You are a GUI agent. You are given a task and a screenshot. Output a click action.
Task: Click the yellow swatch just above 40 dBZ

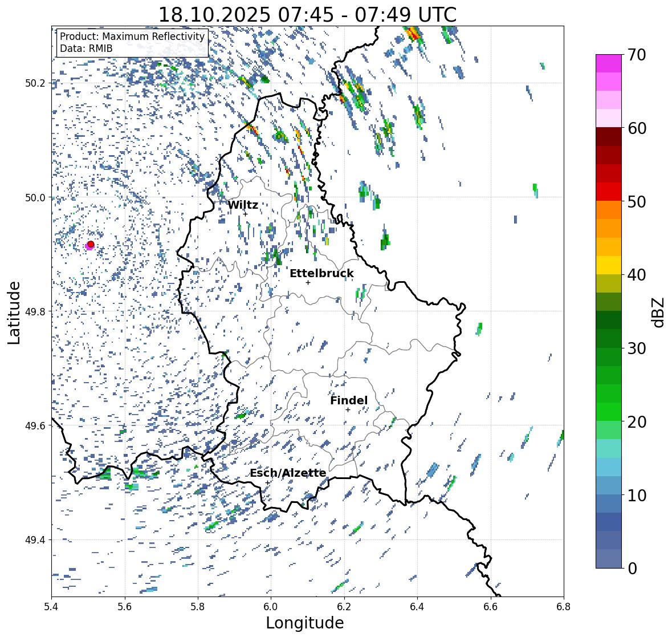pos(609,265)
